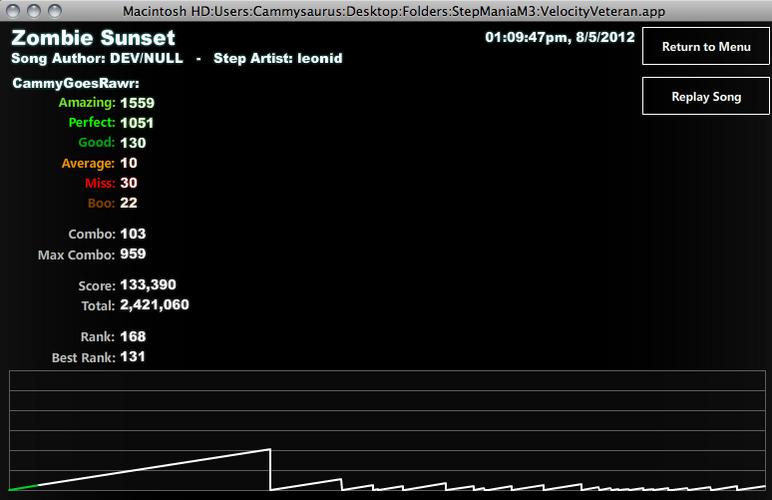Viewport: 772px width, 500px height.
Task: Close the VelocityVeteran window with the first titlebar button
Action: pyautogui.click(x=13, y=10)
